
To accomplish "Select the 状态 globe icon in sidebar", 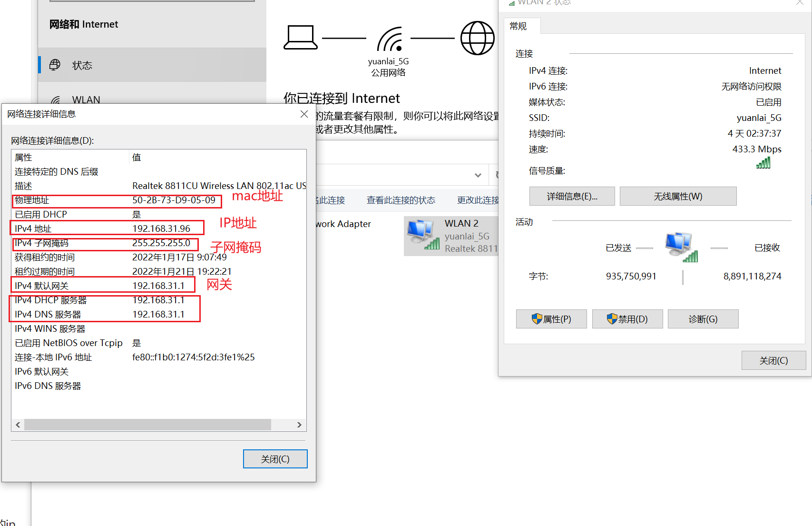I will [55, 65].
